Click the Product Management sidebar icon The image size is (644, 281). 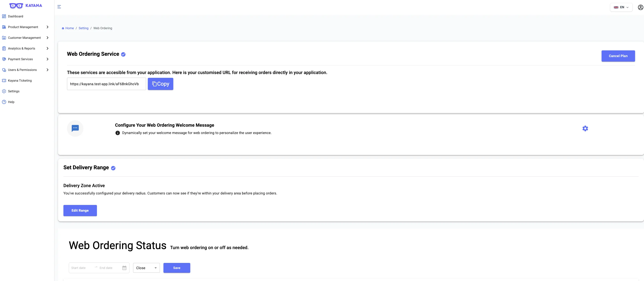(x=4, y=27)
